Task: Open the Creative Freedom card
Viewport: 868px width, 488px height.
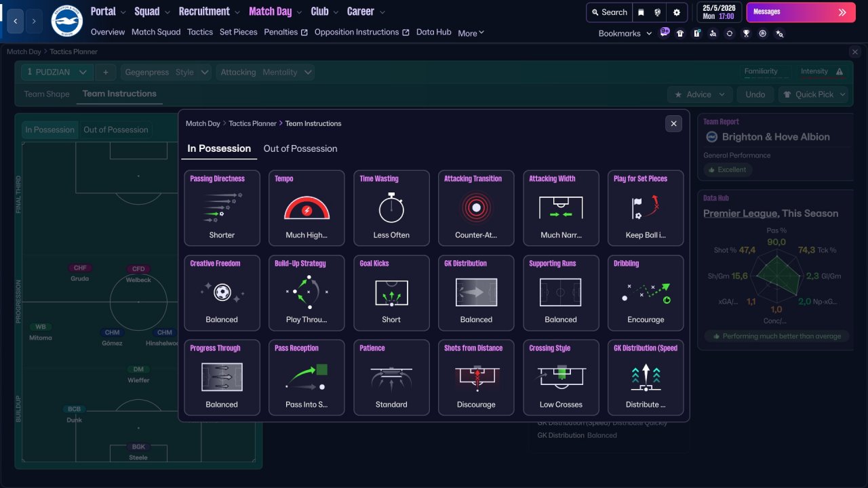Action: click(222, 293)
